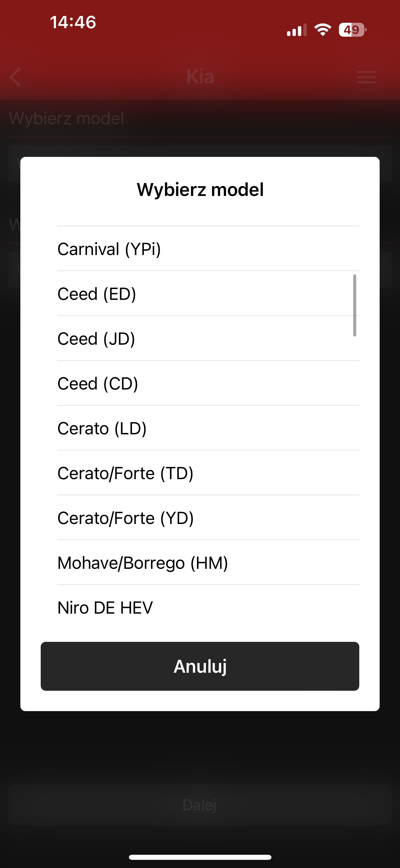Tap the home indicator bar
400x868 pixels.
200,857
